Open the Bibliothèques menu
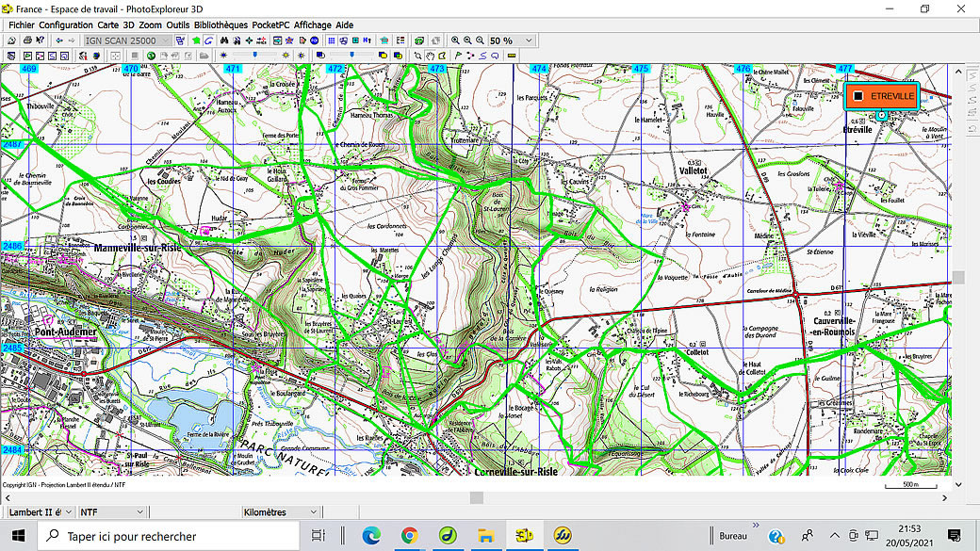The height and width of the screenshot is (551, 980). tap(221, 24)
